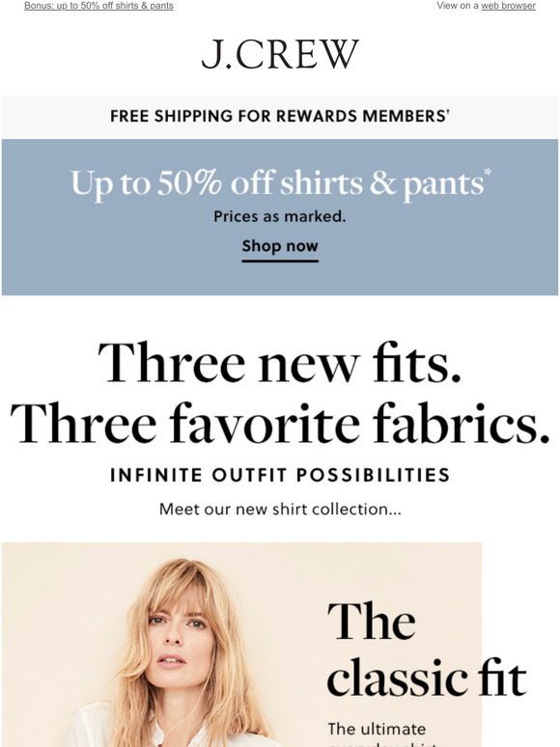Select the 'Infinite Outfit Possibilities' subheading

tap(280, 475)
